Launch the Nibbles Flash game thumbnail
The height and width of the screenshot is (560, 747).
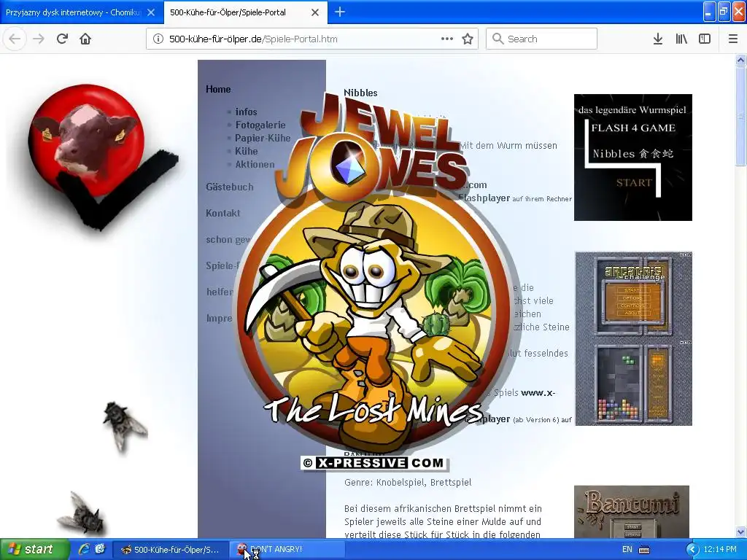coord(632,157)
